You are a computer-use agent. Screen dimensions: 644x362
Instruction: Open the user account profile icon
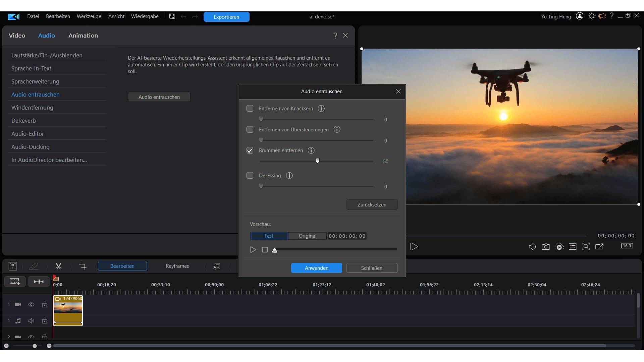pos(580,16)
